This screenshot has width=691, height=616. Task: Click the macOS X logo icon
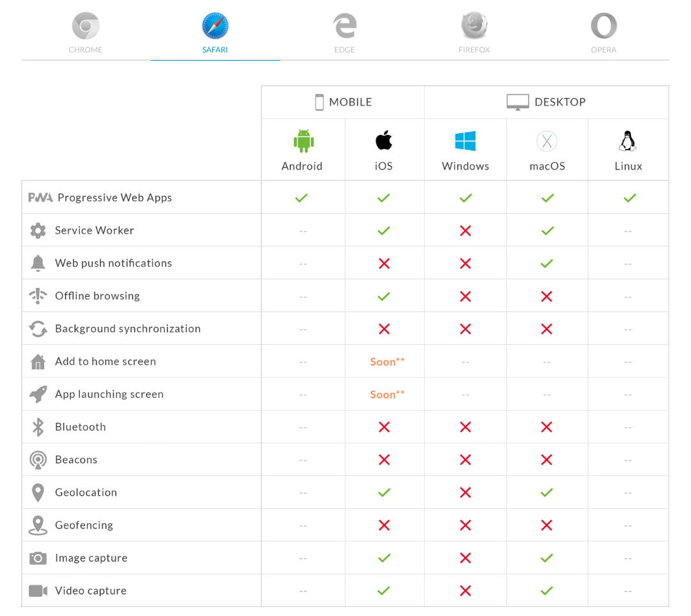[x=547, y=141]
